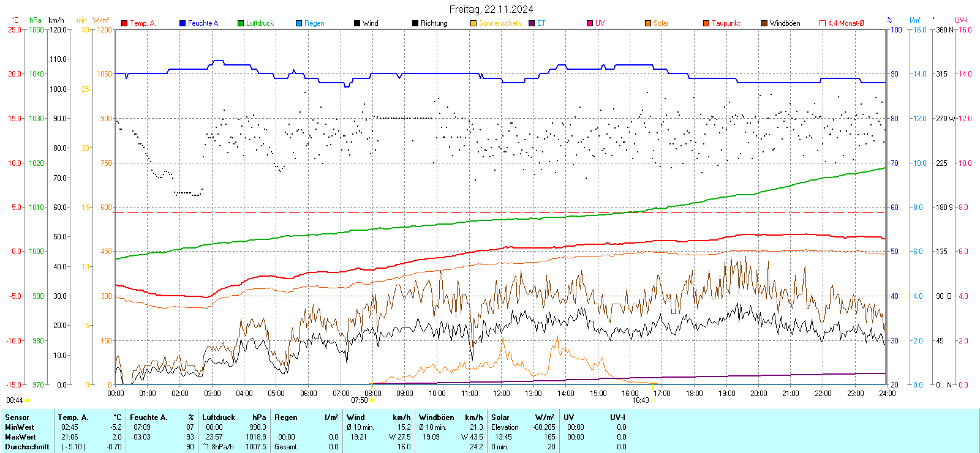The image size is (980, 453).
Task: Click the blue Feuchte A. legend square
Action: pos(183,23)
